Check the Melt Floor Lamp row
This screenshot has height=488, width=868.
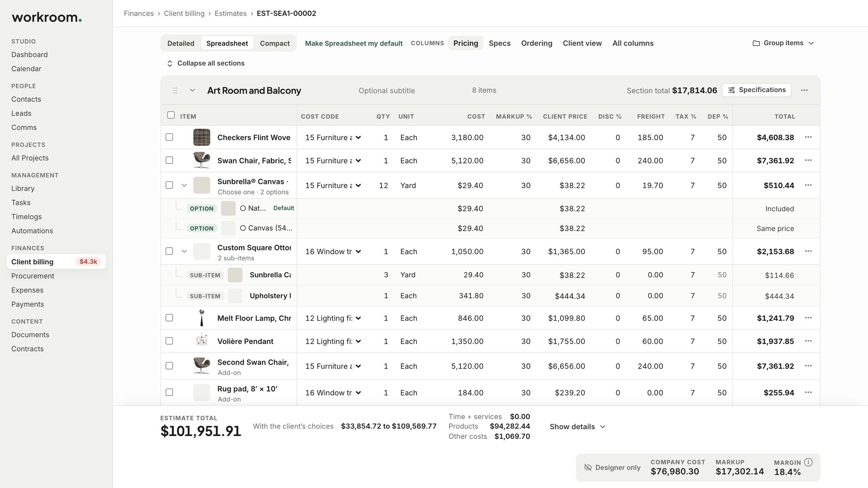(169, 318)
